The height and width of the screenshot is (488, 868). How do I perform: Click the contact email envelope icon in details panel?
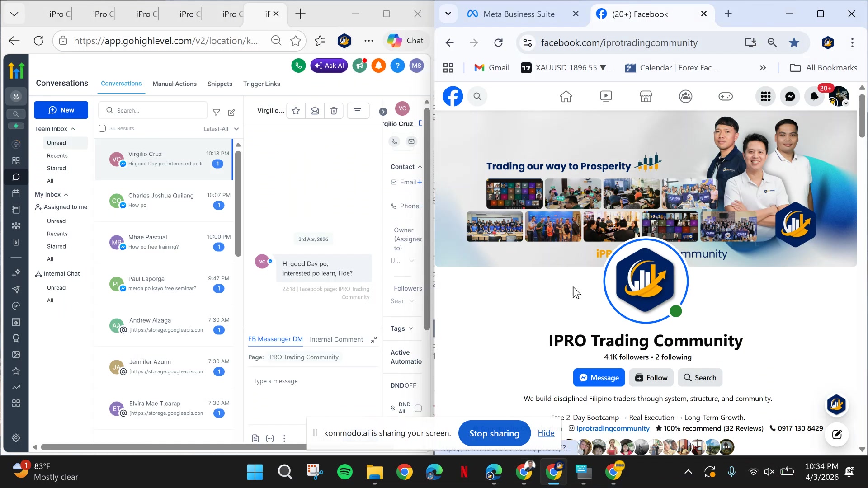[x=411, y=141]
